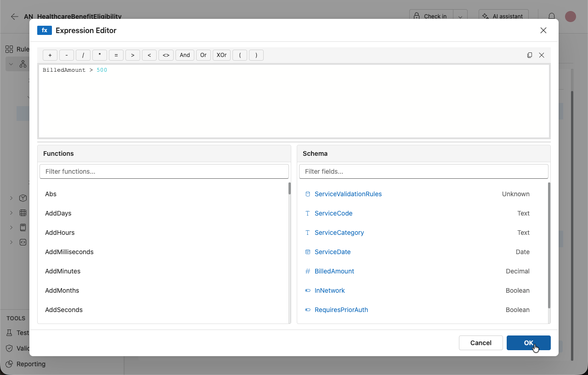The height and width of the screenshot is (375, 588).
Task: Expand the sidebar node with the clipboard icon
Action: [x=11, y=227]
